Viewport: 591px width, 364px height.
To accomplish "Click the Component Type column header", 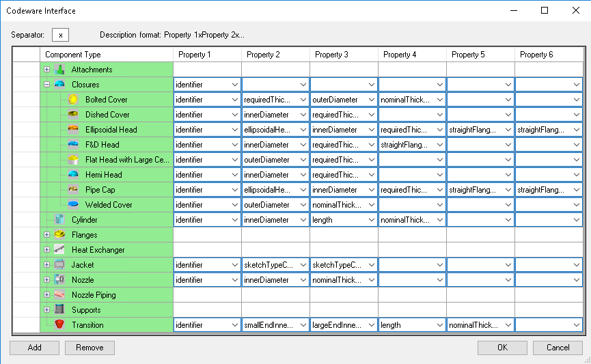I will pyautogui.click(x=107, y=55).
